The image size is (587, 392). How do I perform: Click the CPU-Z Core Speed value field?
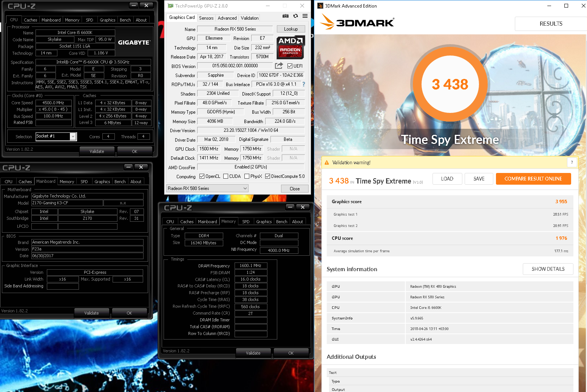[53, 103]
